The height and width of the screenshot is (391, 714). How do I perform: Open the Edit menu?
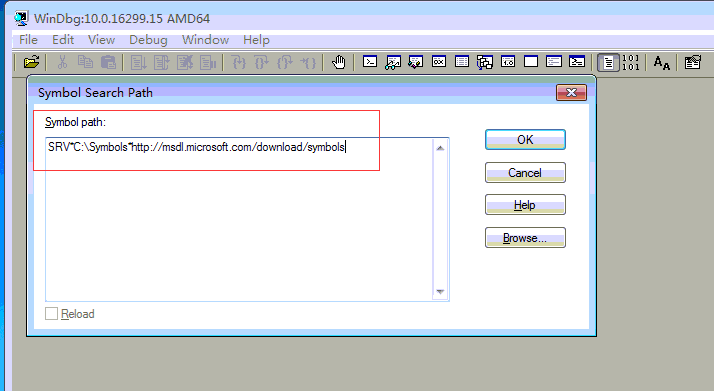tap(63, 40)
